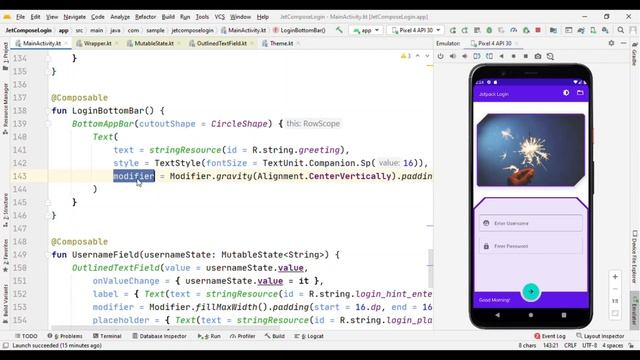The image size is (640, 360).
Task: Open the Refactor menu
Action: click(145, 17)
